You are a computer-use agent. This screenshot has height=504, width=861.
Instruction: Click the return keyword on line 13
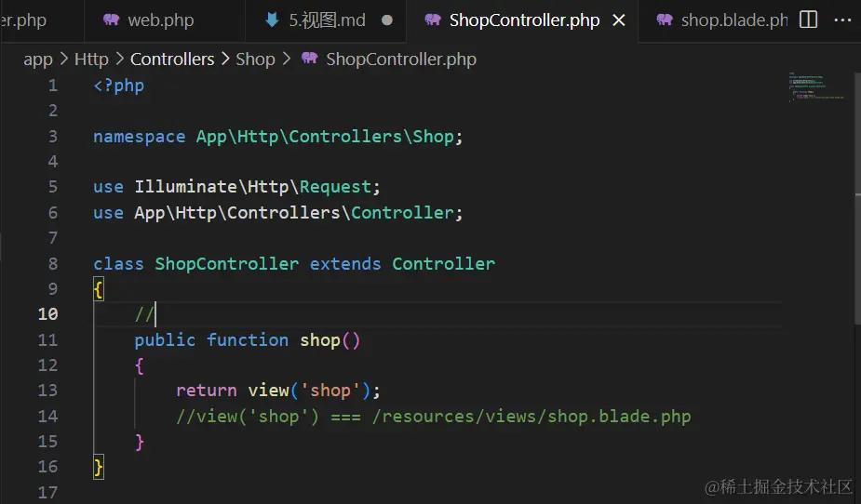tap(206, 391)
